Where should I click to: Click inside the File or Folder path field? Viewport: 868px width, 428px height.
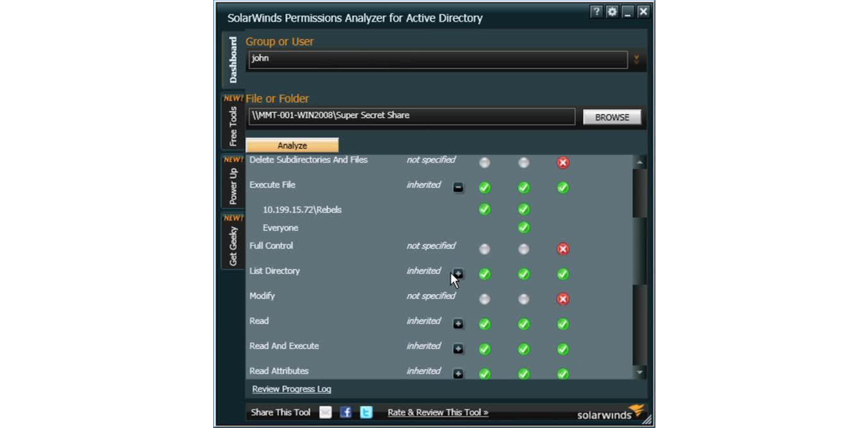(x=412, y=117)
